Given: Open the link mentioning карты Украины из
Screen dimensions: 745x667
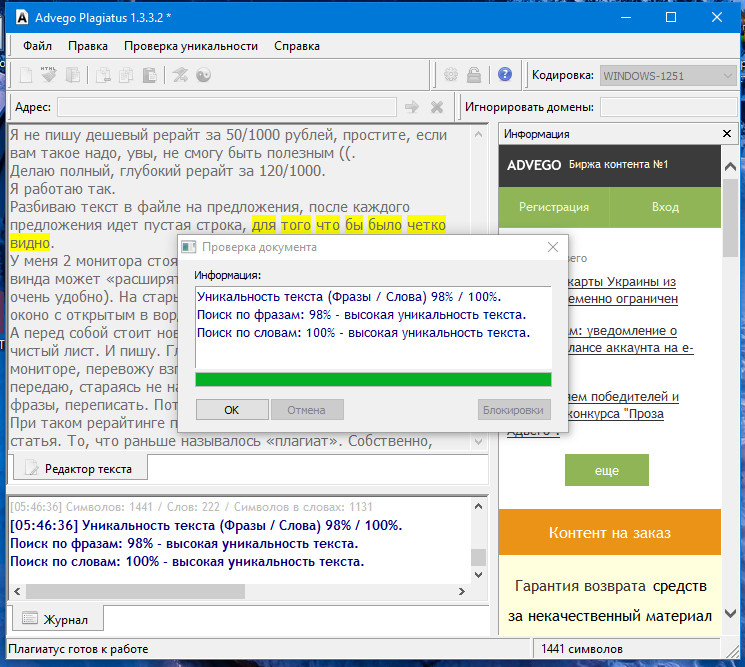Looking at the screenshot, I should (621, 282).
